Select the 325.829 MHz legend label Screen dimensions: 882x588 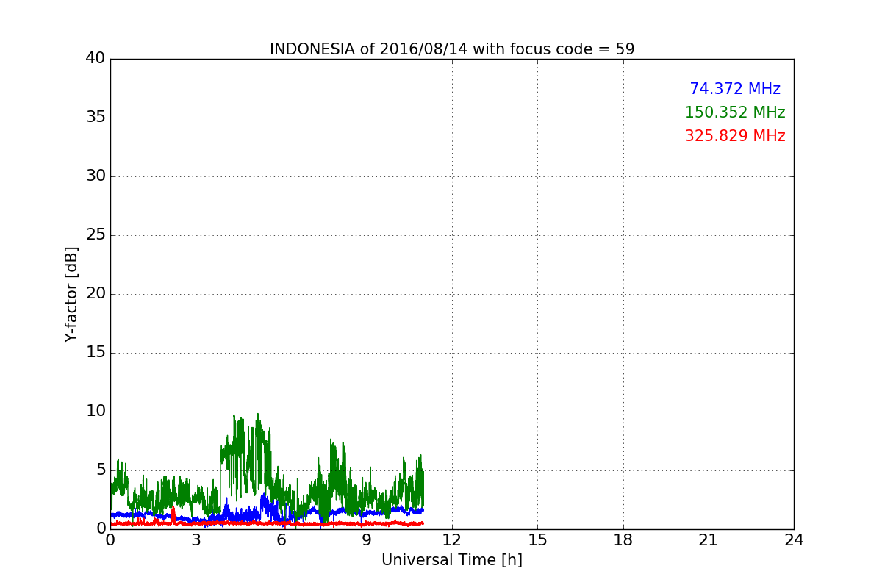click(x=735, y=136)
